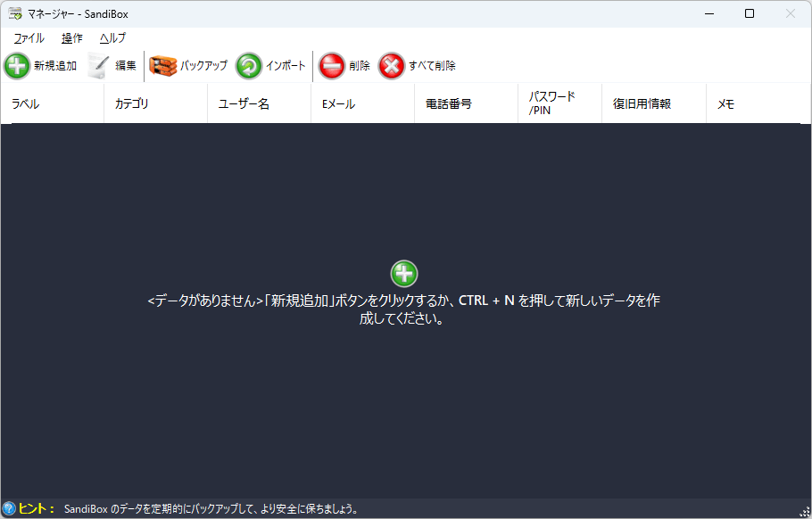
Task: Click the green インポート arrow icon
Action: [x=249, y=66]
